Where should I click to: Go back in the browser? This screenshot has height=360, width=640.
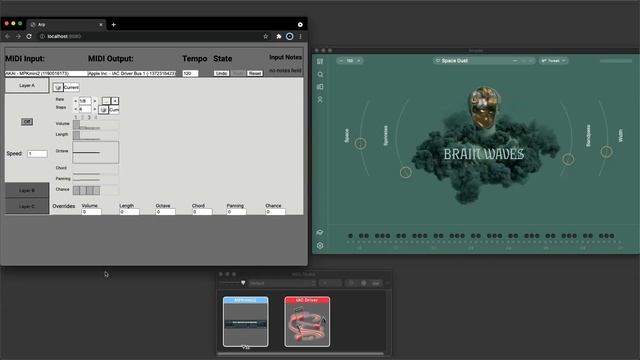(7, 36)
